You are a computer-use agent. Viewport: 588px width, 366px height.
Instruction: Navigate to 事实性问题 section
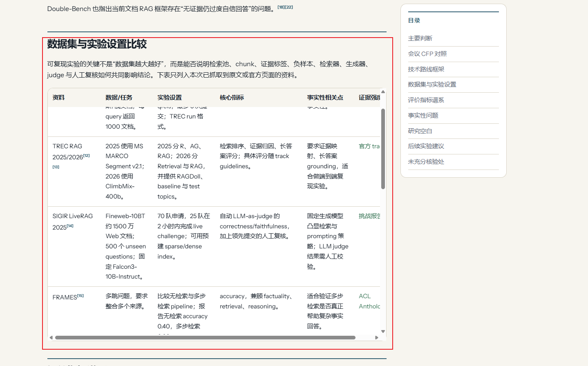(x=423, y=116)
